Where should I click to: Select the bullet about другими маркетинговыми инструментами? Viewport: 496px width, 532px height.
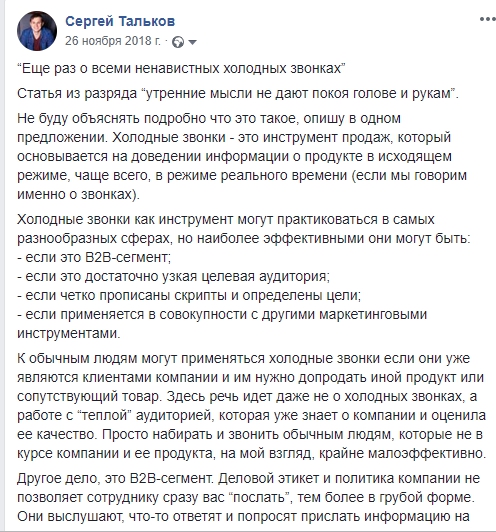tap(222, 324)
